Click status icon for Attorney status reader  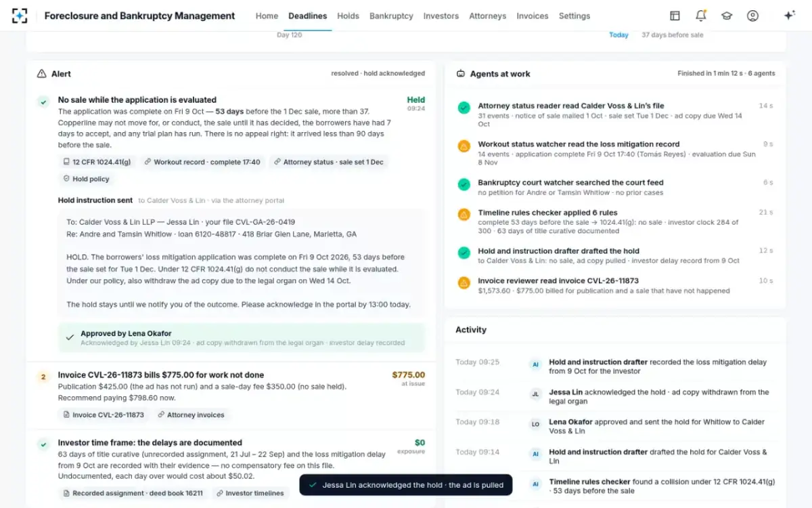click(464, 108)
